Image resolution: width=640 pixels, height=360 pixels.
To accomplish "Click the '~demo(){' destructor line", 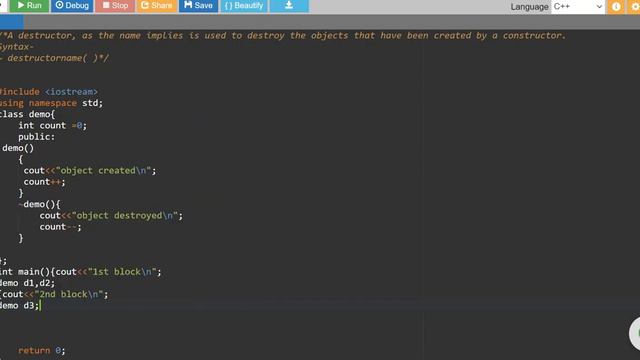I will point(39,204).
